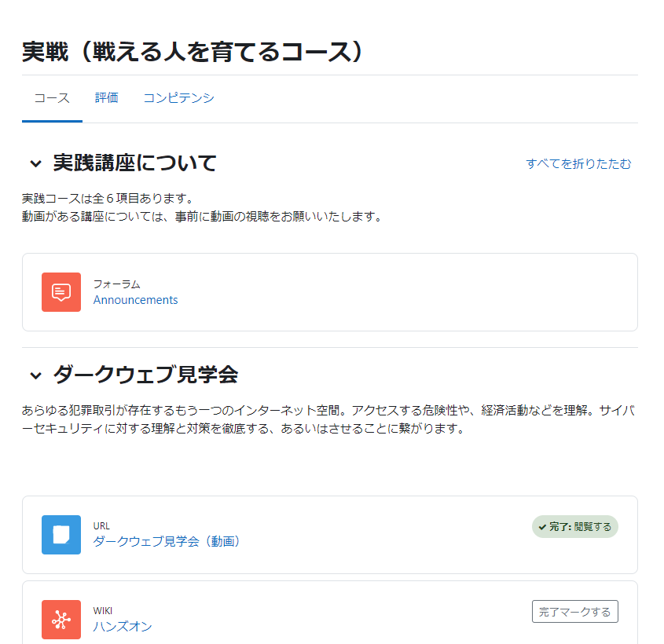Click the ダークウェブ見学会 section heading
Screen dimensions: 664x644
pos(145,375)
